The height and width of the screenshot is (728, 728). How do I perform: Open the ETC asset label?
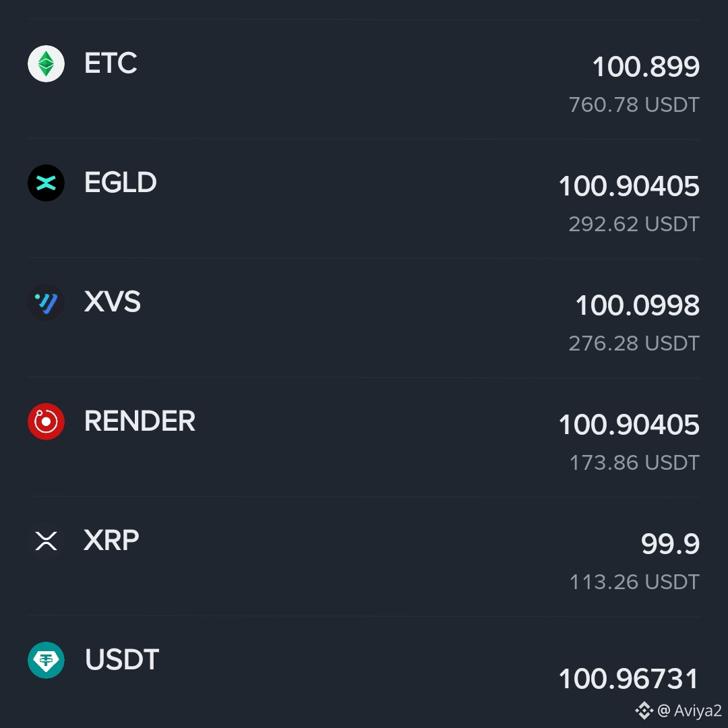111,63
